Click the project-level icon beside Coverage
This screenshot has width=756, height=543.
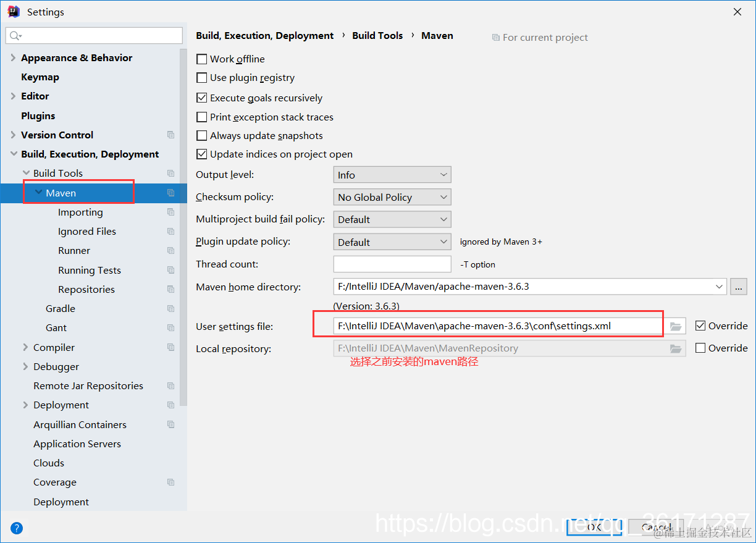click(x=171, y=482)
